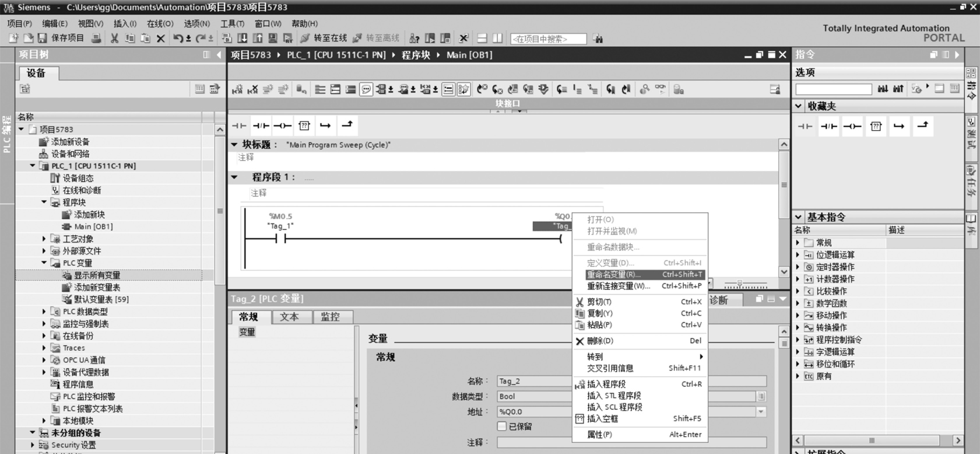The width and height of the screenshot is (980, 454).
Task: Click the Paste icon in main toolbar
Action: click(x=145, y=39)
